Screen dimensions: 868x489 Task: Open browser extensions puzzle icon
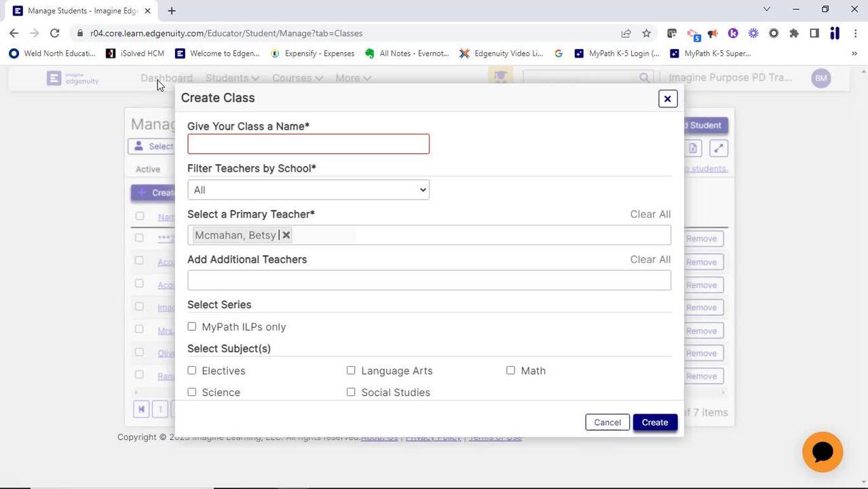(x=794, y=33)
